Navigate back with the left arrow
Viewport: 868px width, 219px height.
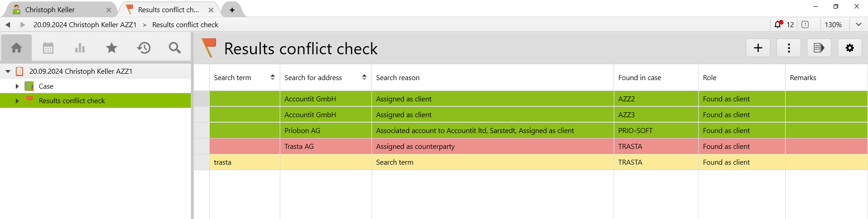[8, 24]
